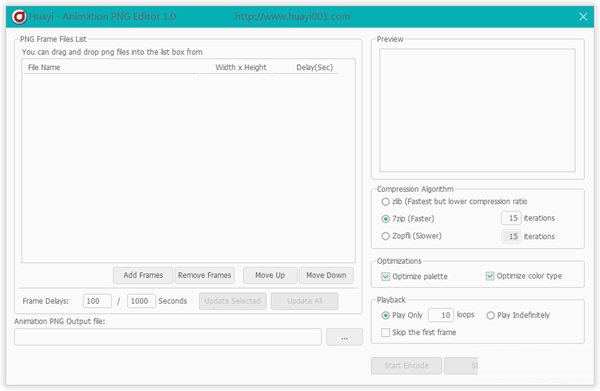
Task: Click the 7zip iterations field
Action: point(511,218)
